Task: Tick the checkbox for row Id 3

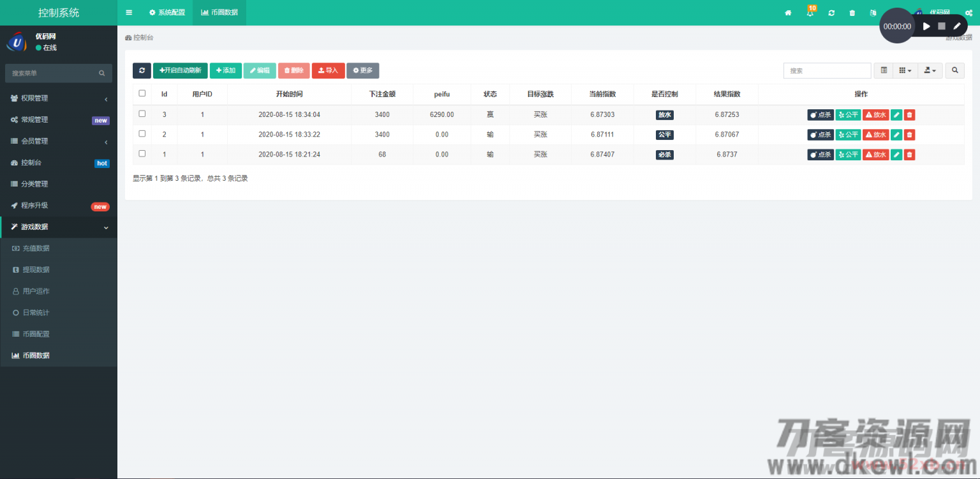Action: [x=142, y=114]
